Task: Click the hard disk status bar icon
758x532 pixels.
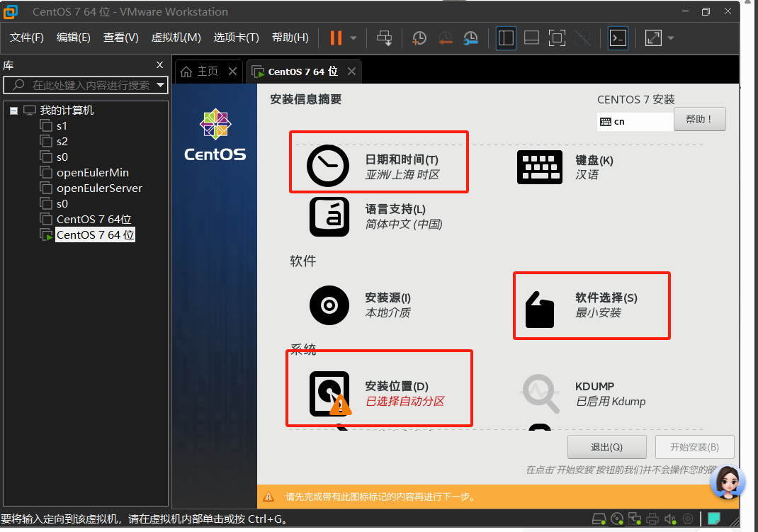Action: [x=599, y=519]
